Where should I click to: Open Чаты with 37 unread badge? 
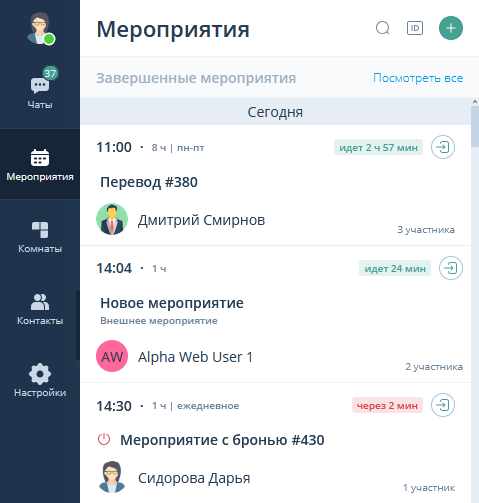pyautogui.click(x=40, y=88)
